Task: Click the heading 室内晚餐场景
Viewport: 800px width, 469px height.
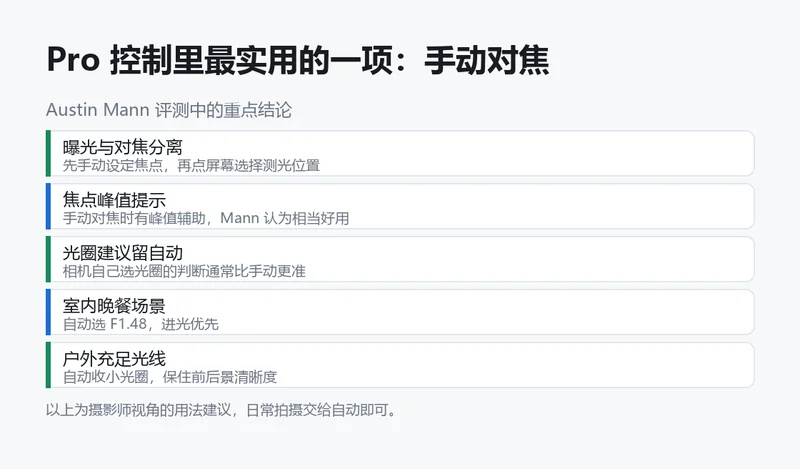Action: pyautogui.click(x=114, y=306)
